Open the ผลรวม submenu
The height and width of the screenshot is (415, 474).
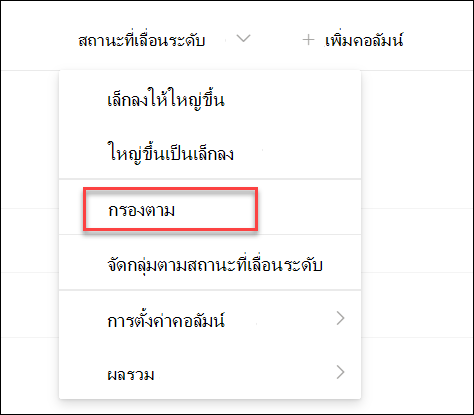(x=210, y=373)
